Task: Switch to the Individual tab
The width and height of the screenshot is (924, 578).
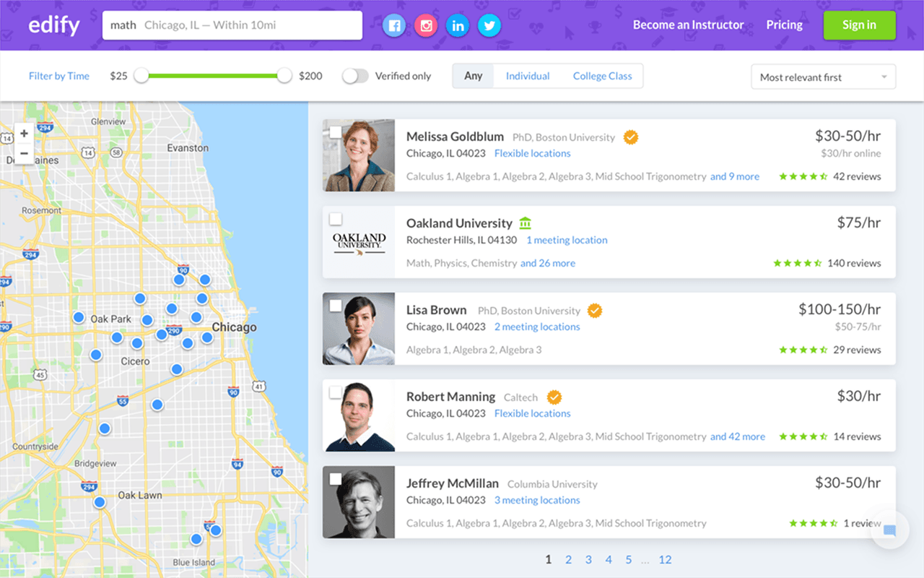Action: (x=528, y=76)
